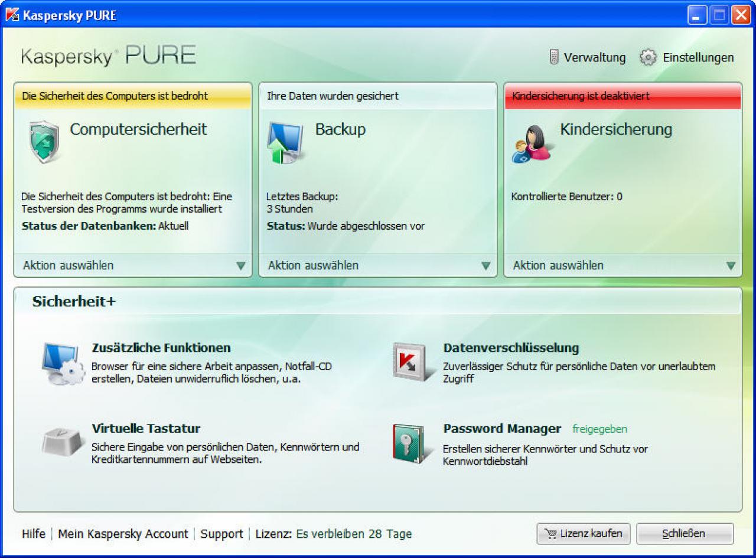The width and height of the screenshot is (756, 558).
Task: Click the Backup panel title
Action: coord(340,129)
